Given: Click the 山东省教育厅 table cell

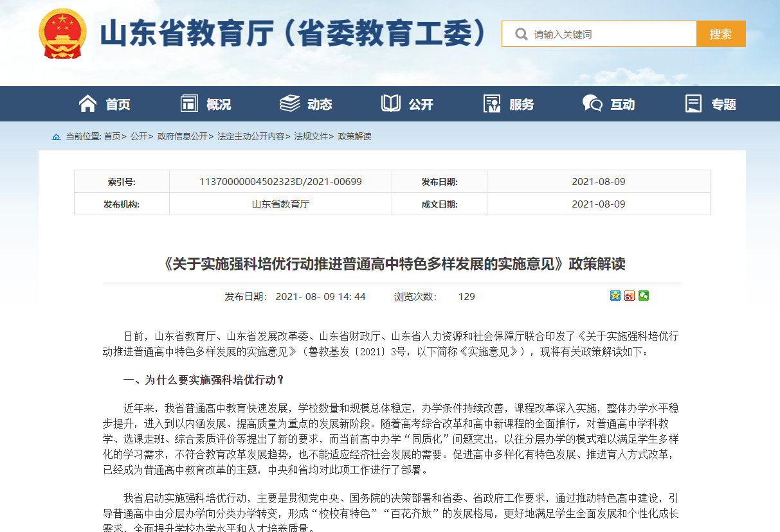Looking at the screenshot, I should 280,204.
